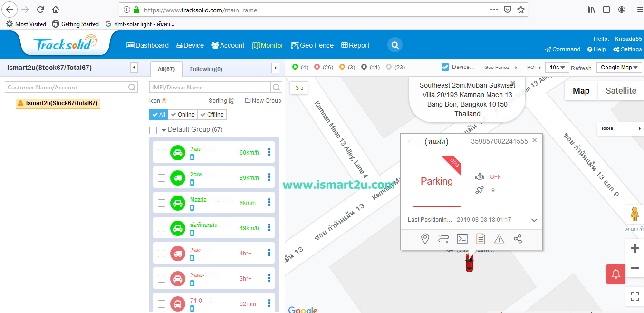Switch map to Satellite view
This screenshot has height=313, width=644.
[x=621, y=91]
